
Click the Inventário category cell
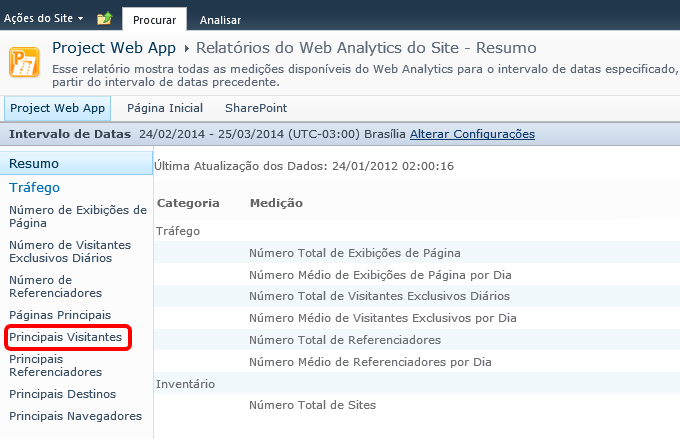pos(186,384)
